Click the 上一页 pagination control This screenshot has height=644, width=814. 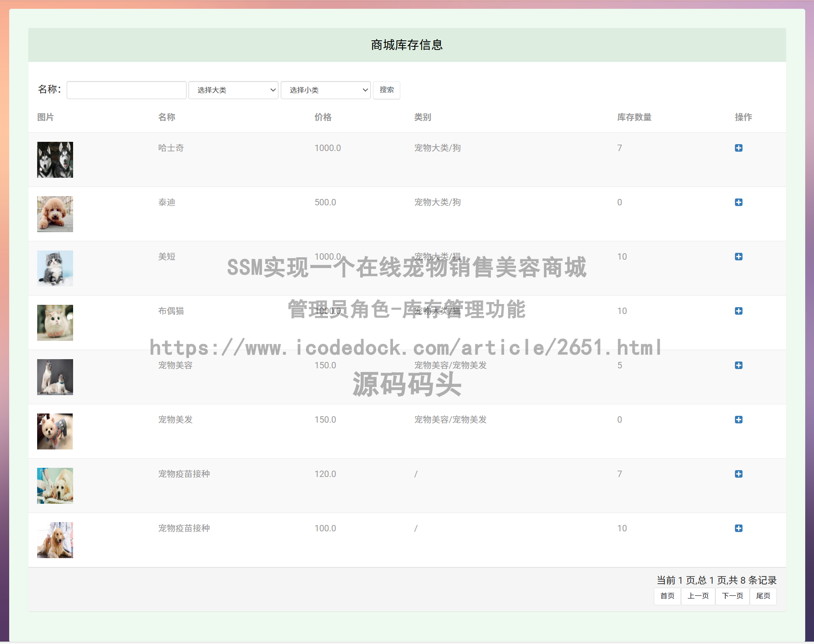[698, 596]
